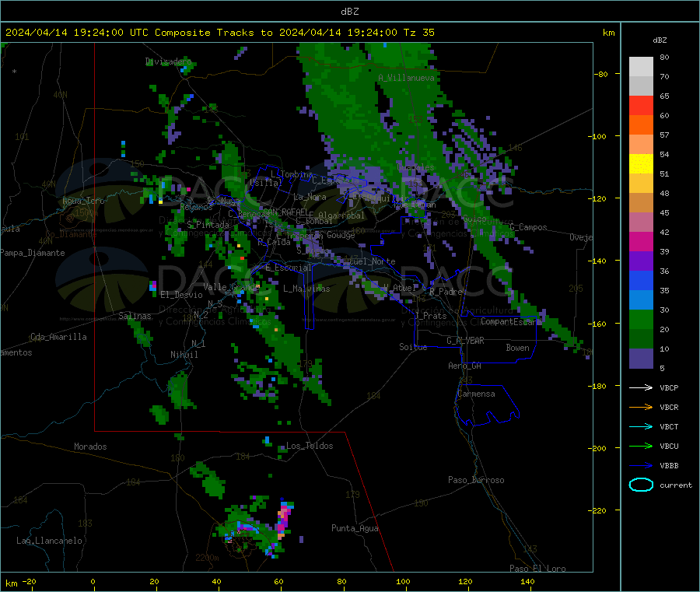Image resolution: width=700 pixels, height=592 pixels.
Task: Click the Punta_Agua location label
Action: (355, 529)
